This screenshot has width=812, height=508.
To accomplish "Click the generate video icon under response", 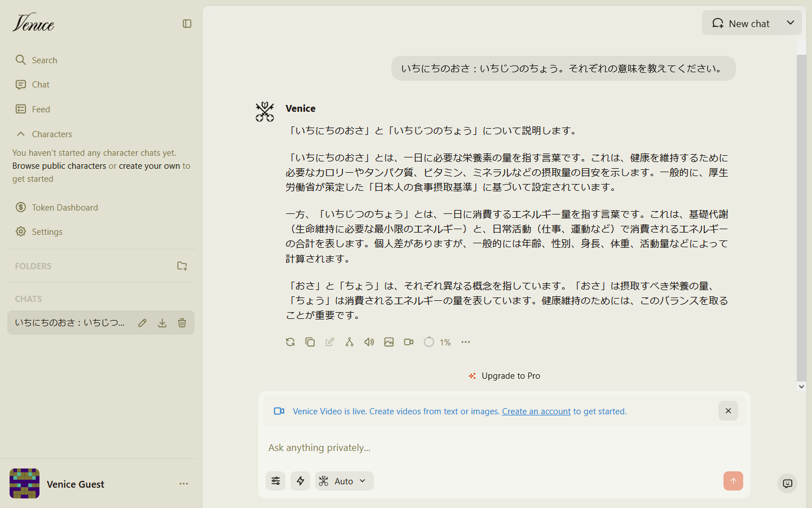I will click(x=409, y=342).
